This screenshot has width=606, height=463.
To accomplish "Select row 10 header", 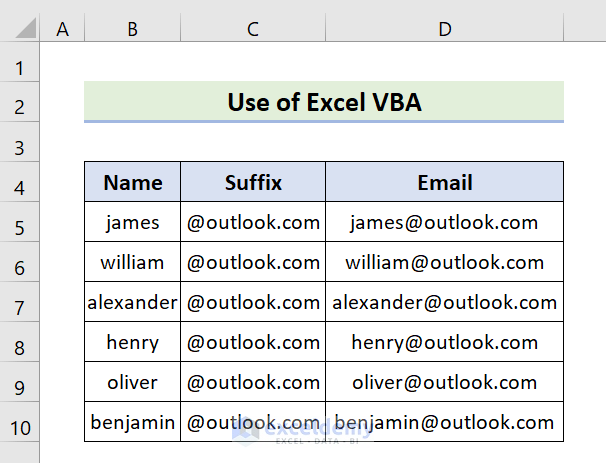I will click(x=20, y=423).
